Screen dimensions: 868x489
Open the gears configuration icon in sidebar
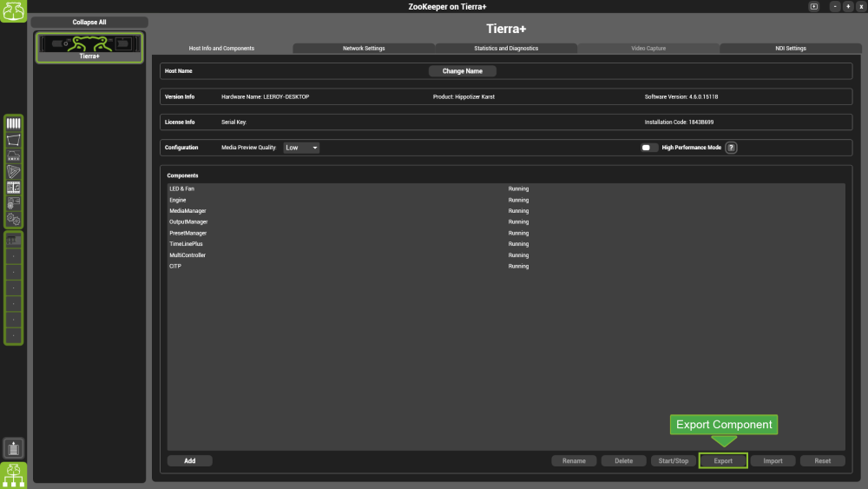pos(13,219)
